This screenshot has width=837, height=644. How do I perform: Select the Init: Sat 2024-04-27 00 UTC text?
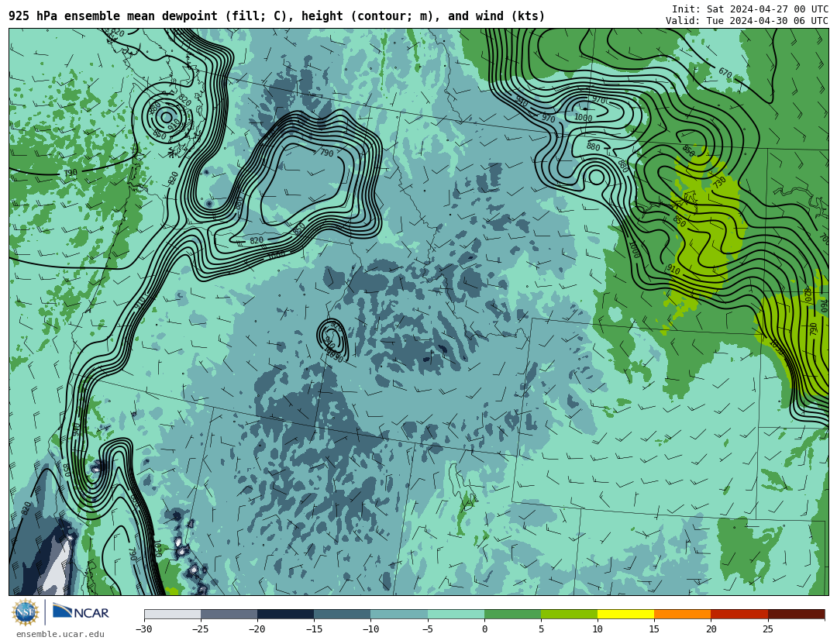(x=750, y=9)
